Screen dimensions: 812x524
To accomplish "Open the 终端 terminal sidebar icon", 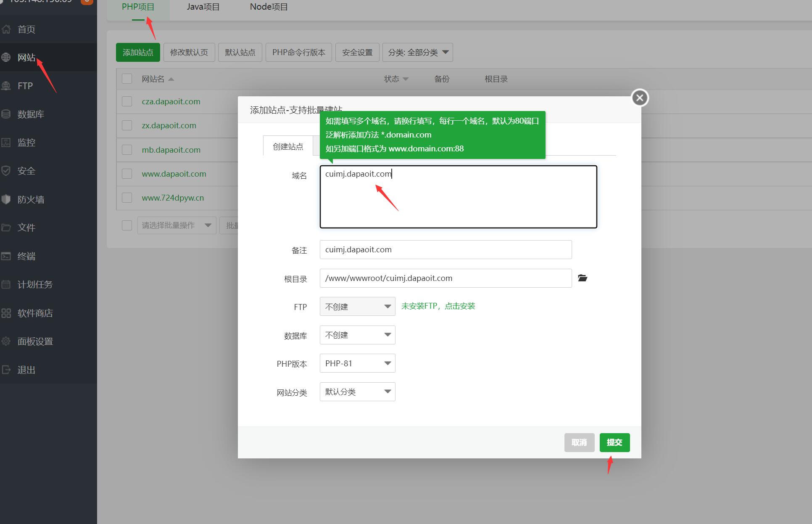I will tap(6, 256).
